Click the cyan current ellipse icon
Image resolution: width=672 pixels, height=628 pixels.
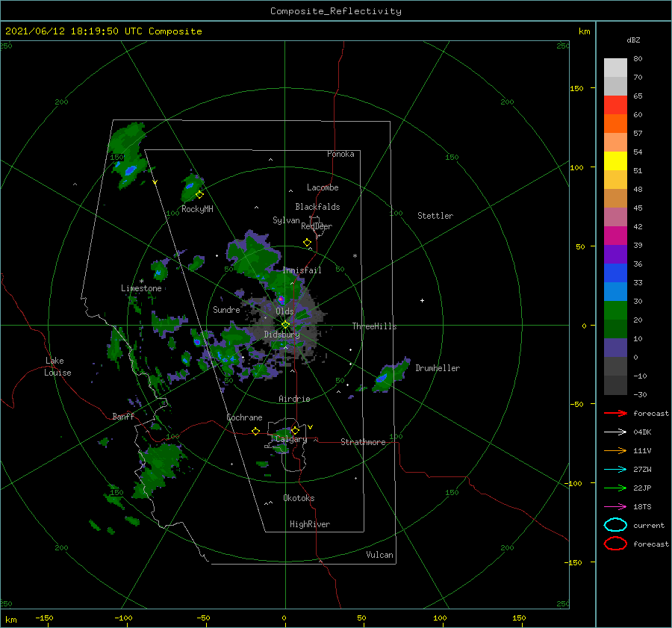coord(615,525)
